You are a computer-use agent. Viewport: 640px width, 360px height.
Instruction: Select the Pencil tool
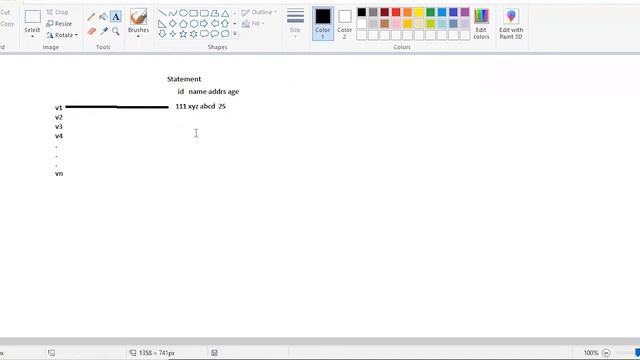click(x=91, y=17)
